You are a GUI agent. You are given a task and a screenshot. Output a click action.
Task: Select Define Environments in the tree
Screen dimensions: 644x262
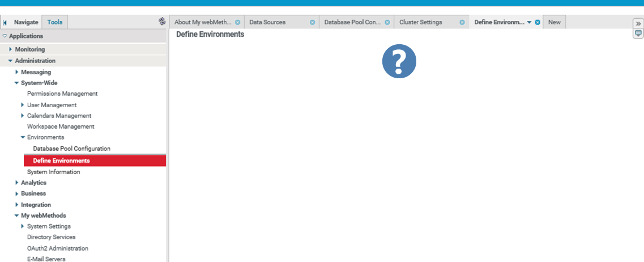point(95,161)
